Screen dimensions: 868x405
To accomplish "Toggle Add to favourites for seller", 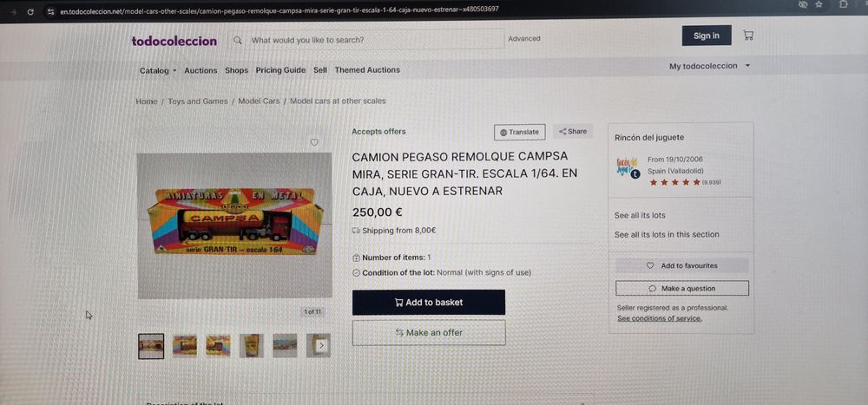I will pyautogui.click(x=682, y=265).
